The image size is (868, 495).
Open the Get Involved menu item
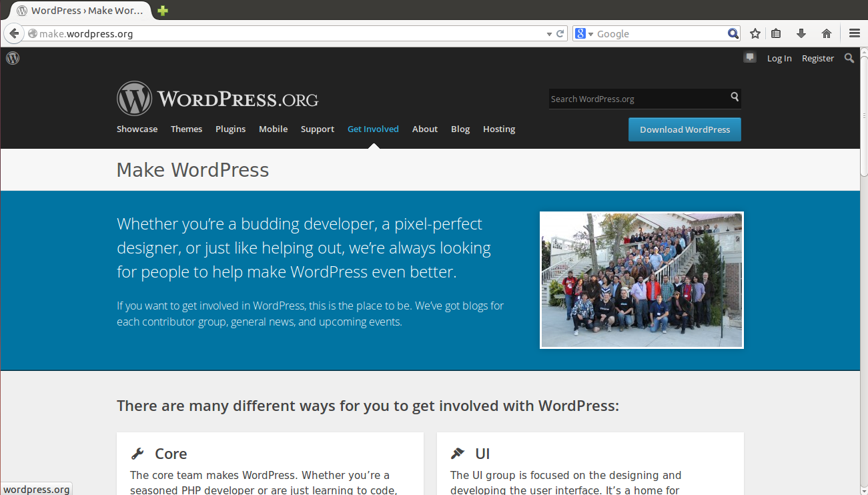[373, 129]
